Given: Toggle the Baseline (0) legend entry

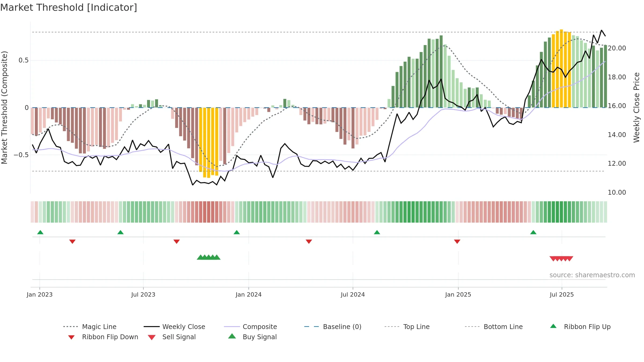Looking at the screenshot, I should point(333,327).
